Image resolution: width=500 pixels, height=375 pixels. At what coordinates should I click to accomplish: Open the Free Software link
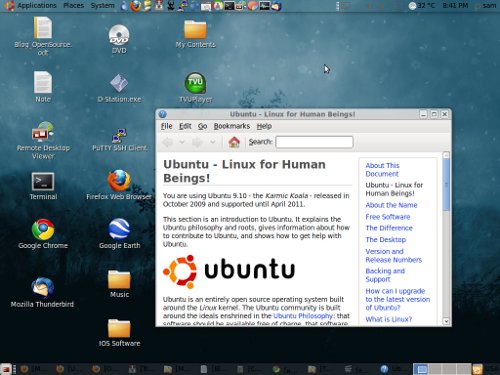388,217
